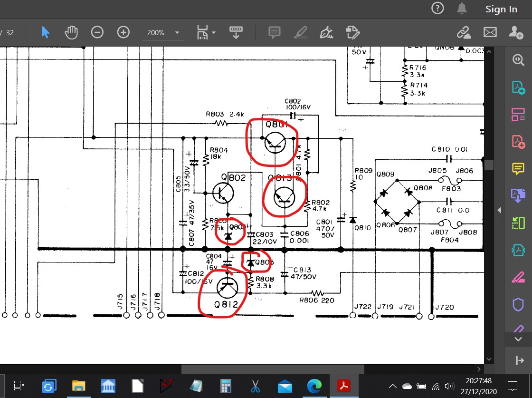The image size is (532, 398).
Task: Collapse the right tools pane
Action: pyautogui.click(x=519, y=360)
